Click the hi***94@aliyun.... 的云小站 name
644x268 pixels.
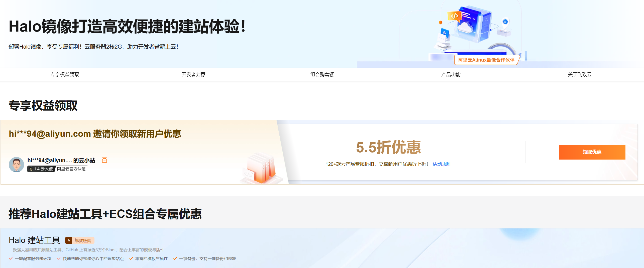pyautogui.click(x=61, y=160)
